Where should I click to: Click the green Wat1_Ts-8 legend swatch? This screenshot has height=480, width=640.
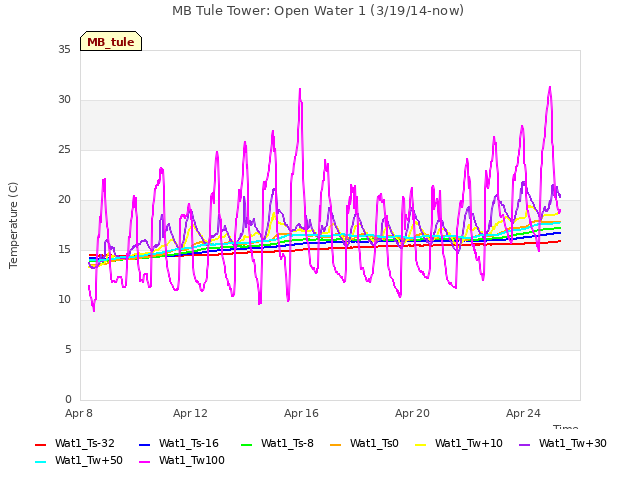tap(247, 444)
